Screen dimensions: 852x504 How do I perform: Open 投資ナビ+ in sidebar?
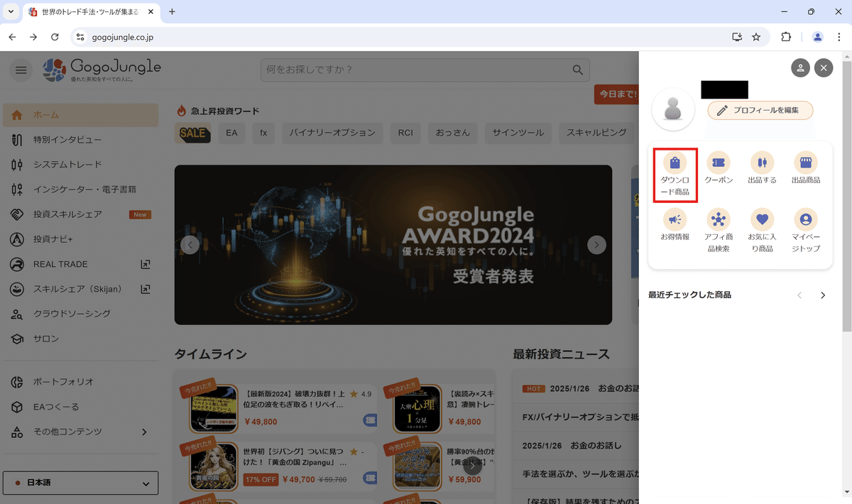coord(81,239)
